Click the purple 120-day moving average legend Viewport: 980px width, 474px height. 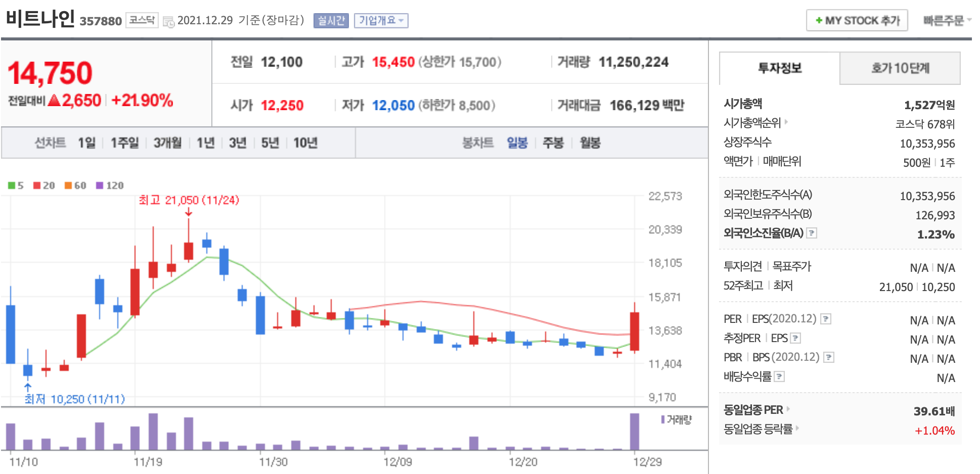pyautogui.click(x=110, y=185)
